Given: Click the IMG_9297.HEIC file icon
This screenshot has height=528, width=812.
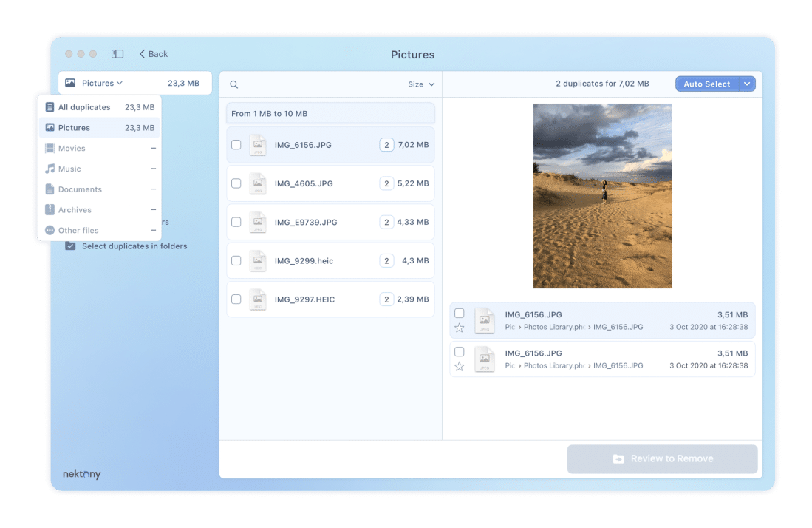Looking at the screenshot, I should click(257, 299).
